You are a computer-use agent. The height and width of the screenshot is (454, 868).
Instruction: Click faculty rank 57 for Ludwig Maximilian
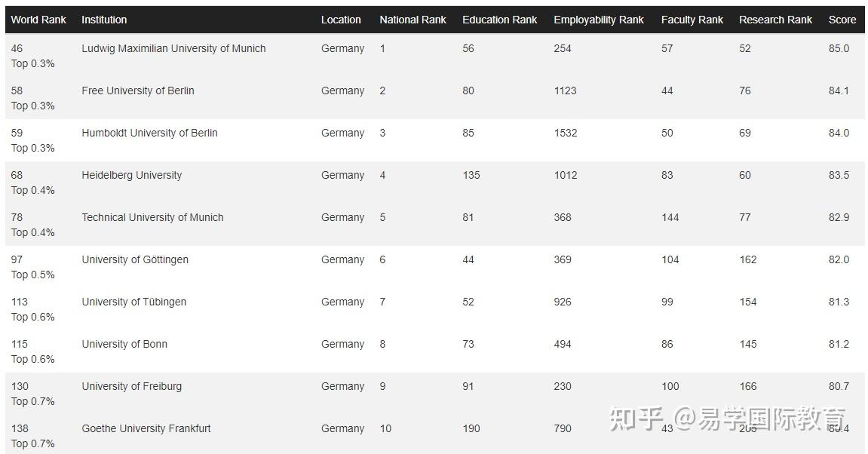667,49
